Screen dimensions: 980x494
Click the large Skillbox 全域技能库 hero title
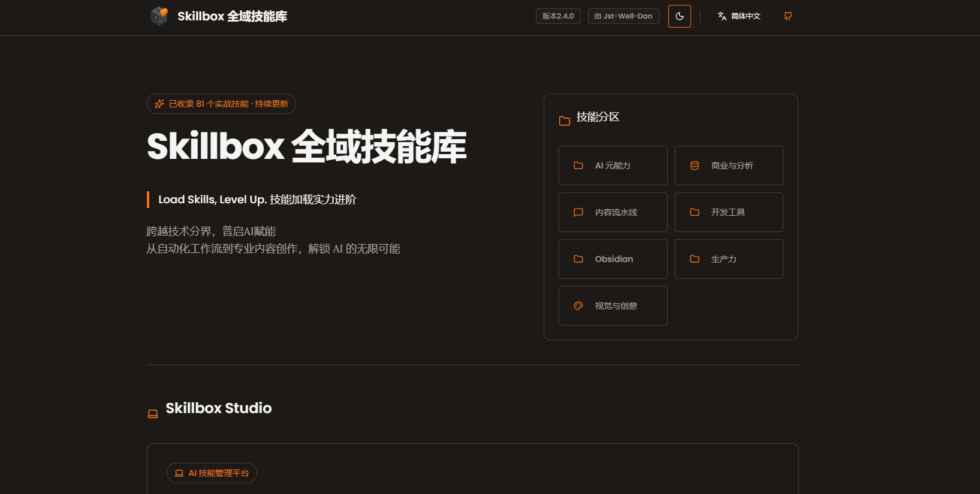point(307,147)
